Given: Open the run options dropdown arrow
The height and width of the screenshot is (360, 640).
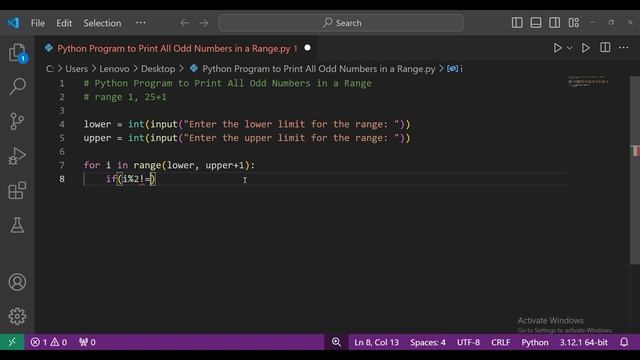Looking at the screenshot, I should click(x=570, y=48).
